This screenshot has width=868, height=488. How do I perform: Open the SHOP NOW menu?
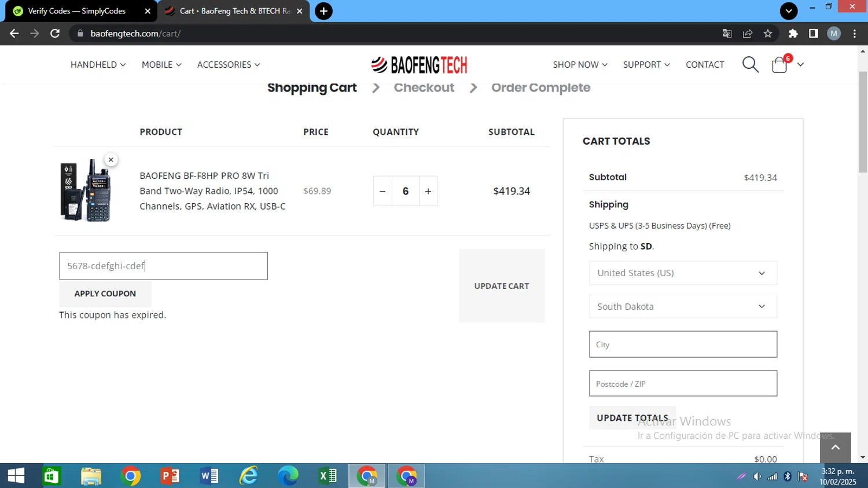point(580,65)
